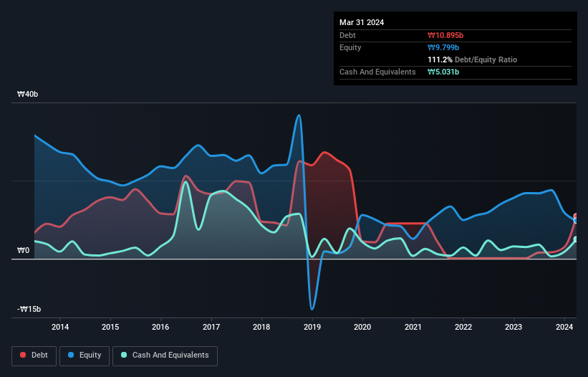Click the Equity row label in tooltip
Viewport: 588px width, 377px height.
point(350,47)
